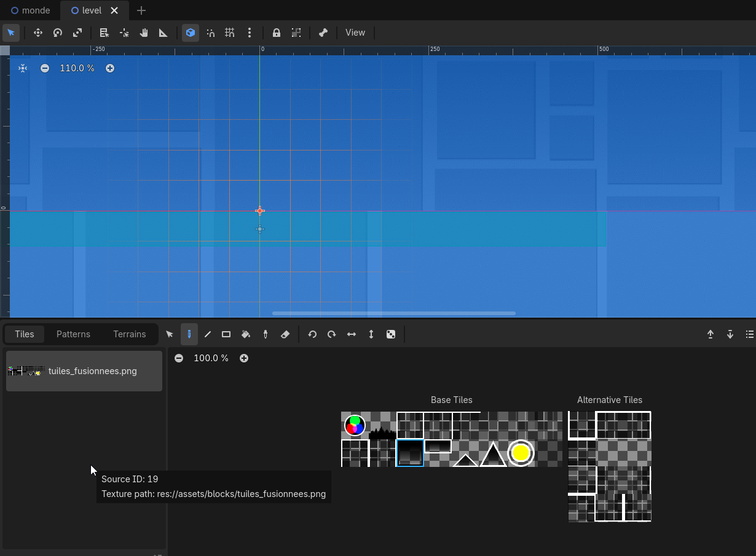Screen dimensions: 756x556
Task: Activate the Select Mode arrow tool
Action: (11, 33)
